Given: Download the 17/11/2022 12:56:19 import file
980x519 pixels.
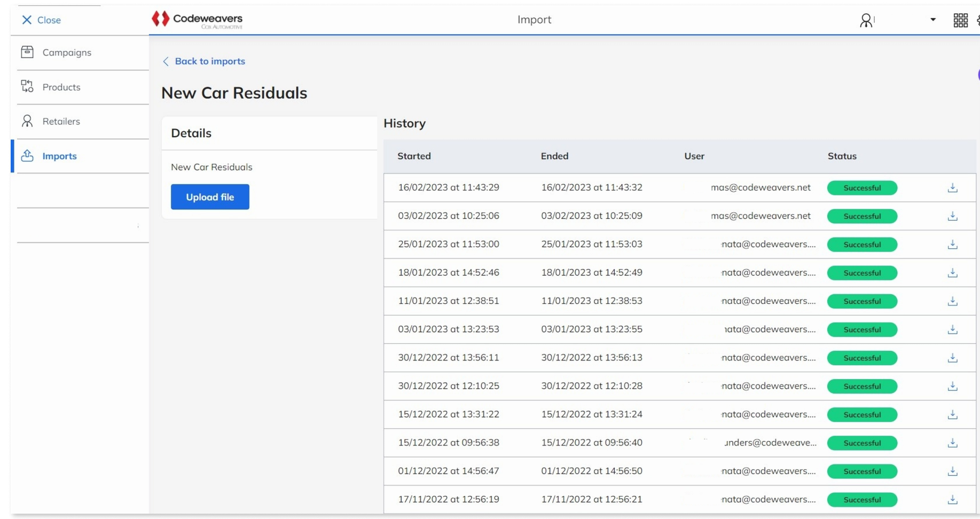Looking at the screenshot, I should [952, 499].
